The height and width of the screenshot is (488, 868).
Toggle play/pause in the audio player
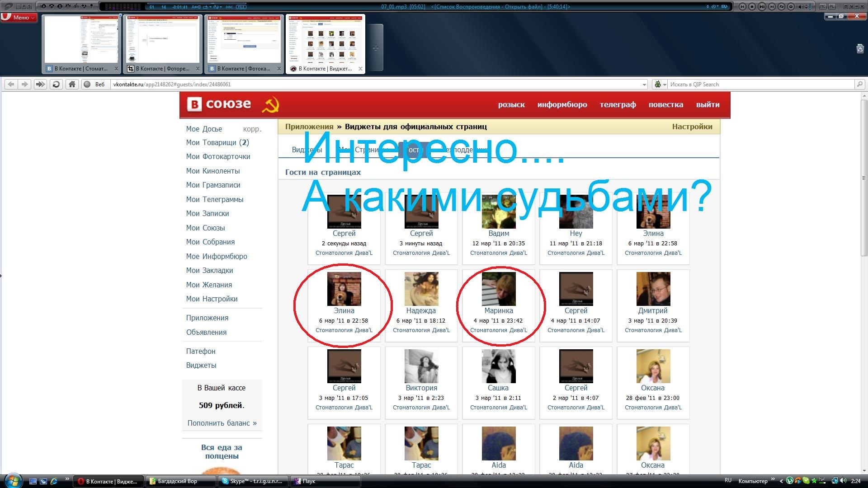(762, 7)
